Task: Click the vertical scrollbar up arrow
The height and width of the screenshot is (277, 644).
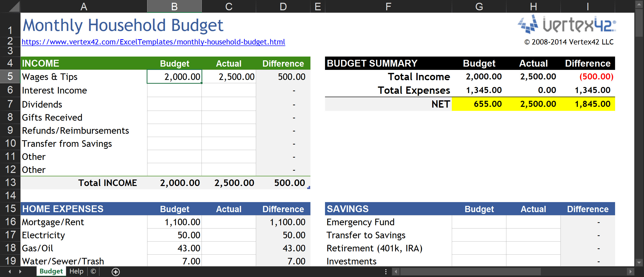Action: click(639, 5)
